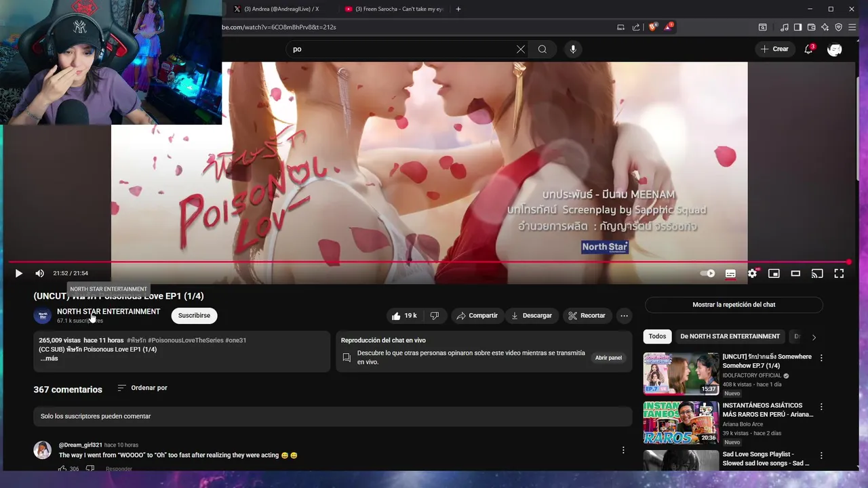
Task: Open comment options for Dream_girl321
Action: click(623, 450)
